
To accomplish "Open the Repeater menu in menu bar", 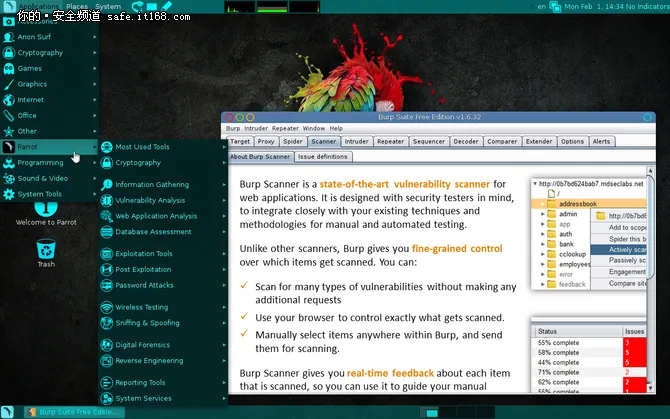I will click(x=285, y=128).
